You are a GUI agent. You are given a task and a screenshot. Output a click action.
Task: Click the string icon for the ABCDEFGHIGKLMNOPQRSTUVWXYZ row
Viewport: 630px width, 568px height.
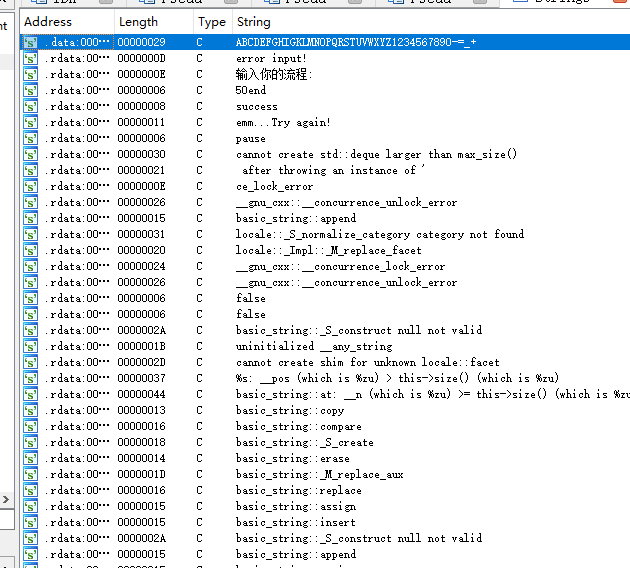click(x=31, y=42)
